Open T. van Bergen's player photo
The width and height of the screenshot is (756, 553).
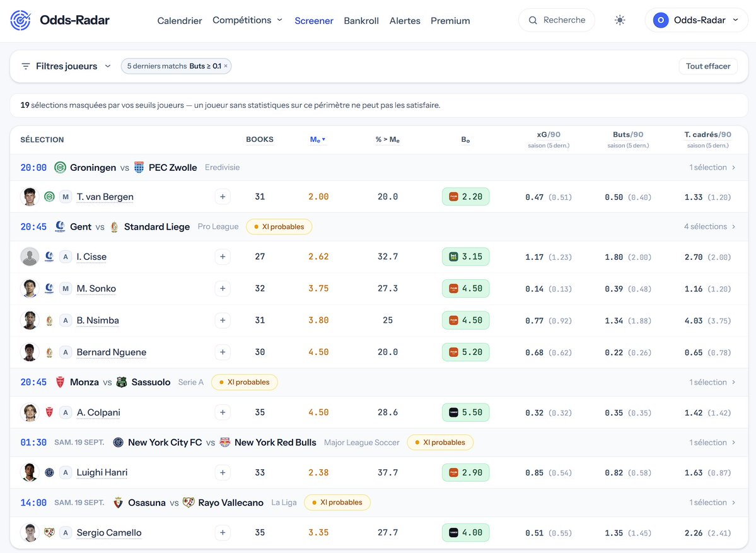click(x=30, y=197)
